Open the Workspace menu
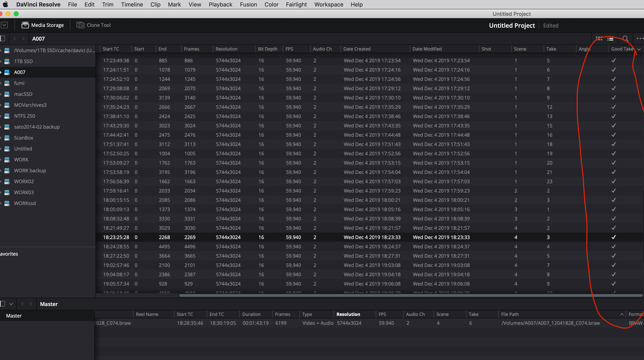 pos(328,4)
